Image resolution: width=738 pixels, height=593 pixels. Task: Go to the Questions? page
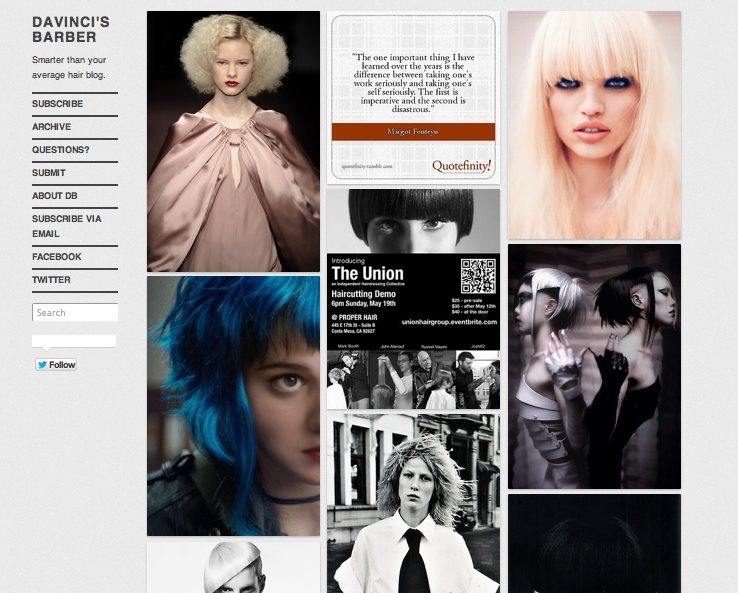tap(60, 150)
